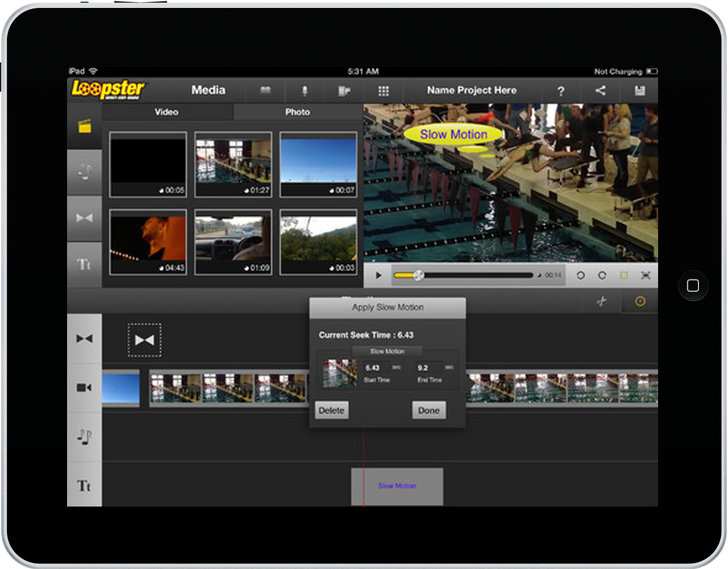This screenshot has height=569, width=728.
Task: Delete the slow motion effect
Action: 331,410
